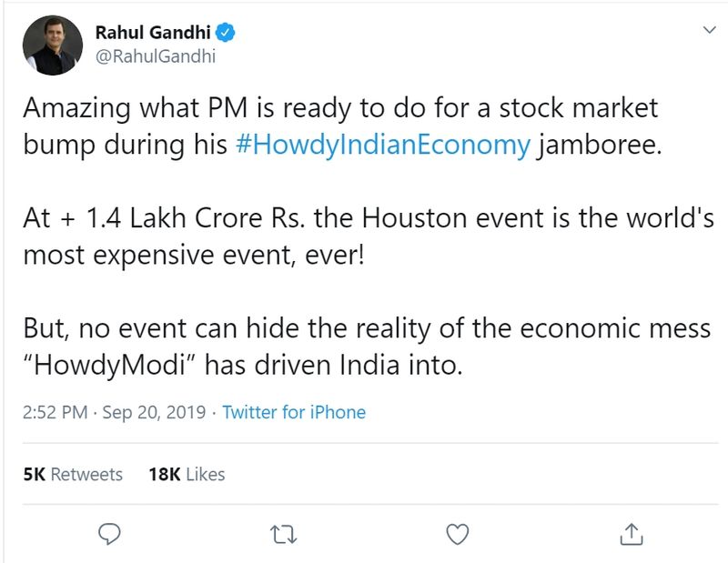The image size is (728, 563).
Task: View the 5K Retweets list
Action: 73,474
